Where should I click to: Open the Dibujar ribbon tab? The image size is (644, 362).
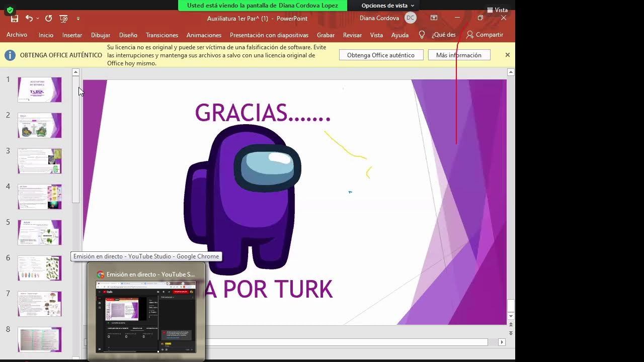pos(101,35)
